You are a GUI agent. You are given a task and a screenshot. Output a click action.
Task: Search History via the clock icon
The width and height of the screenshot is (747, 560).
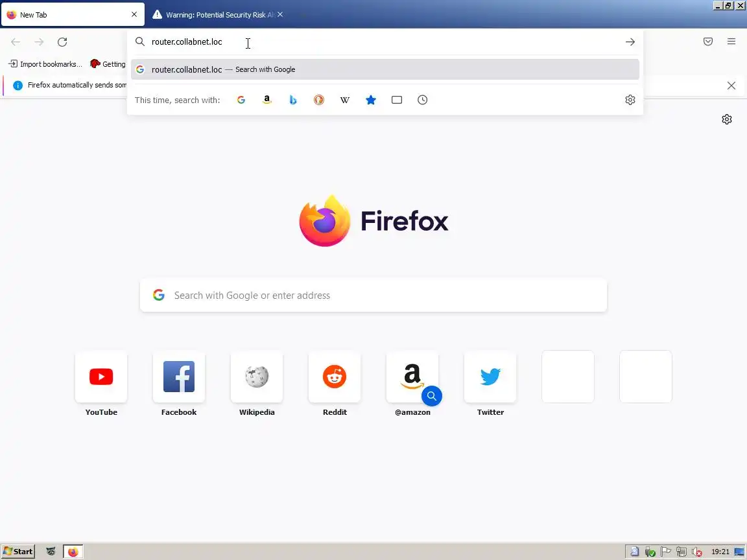click(423, 100)
